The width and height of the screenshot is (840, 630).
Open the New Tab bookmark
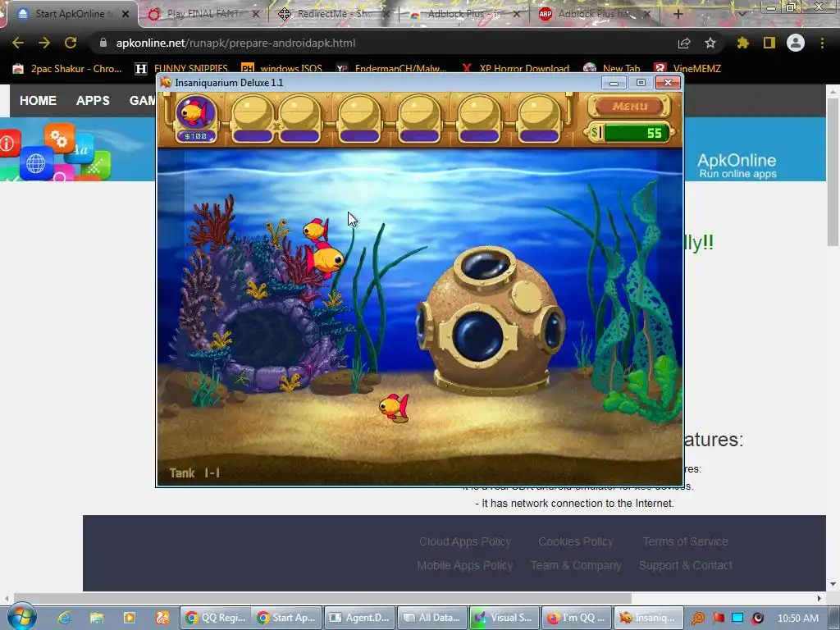[x=612, y=69]
